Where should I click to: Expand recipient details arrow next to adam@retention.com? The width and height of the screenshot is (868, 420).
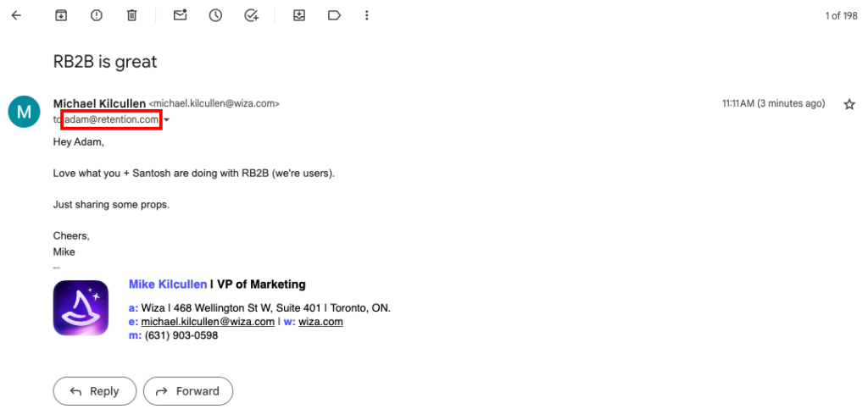tap(167, 120)
